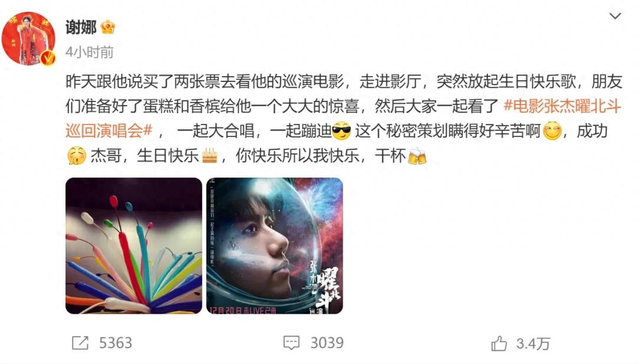Open the #电影张杰曜北斗巡回演唱会# hashtag topic

pos(343,118)
